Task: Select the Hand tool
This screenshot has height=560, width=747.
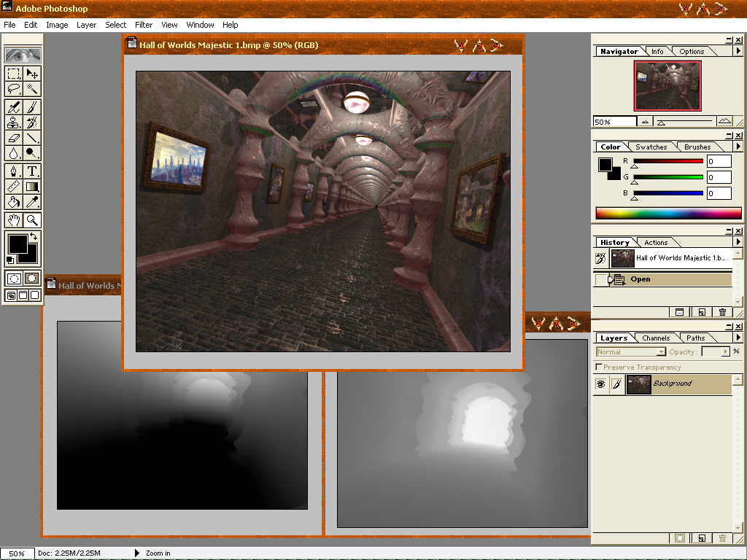Action: pos(14,219)
